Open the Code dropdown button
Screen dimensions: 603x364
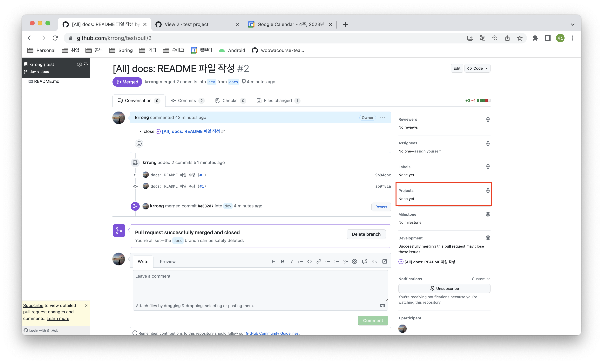[478, 68]
